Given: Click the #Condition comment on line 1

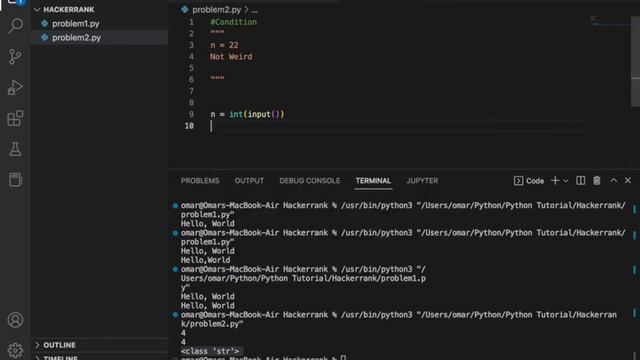Looking at the screenshot, I should click(233, 22).
